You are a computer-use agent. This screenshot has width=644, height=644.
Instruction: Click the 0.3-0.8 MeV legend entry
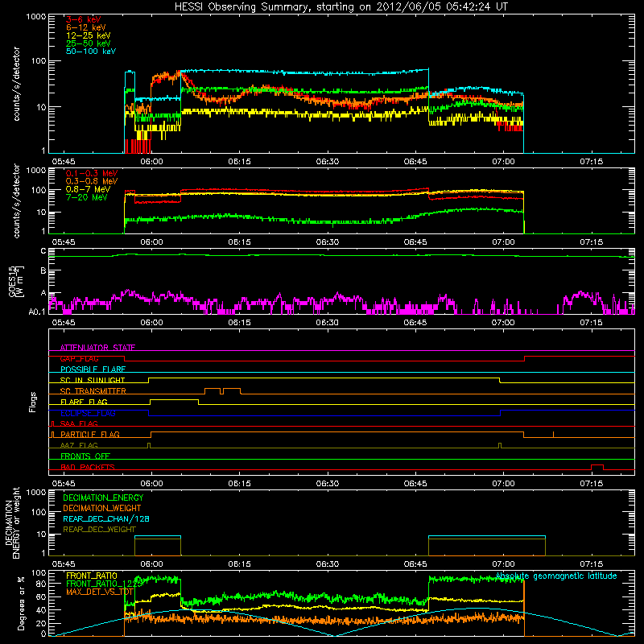tap(92, 181)
